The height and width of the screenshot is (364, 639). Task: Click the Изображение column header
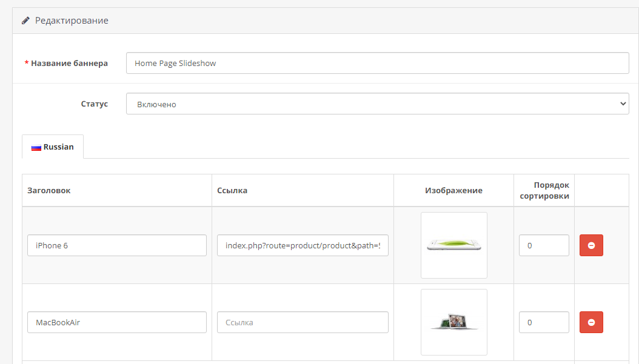453,190
